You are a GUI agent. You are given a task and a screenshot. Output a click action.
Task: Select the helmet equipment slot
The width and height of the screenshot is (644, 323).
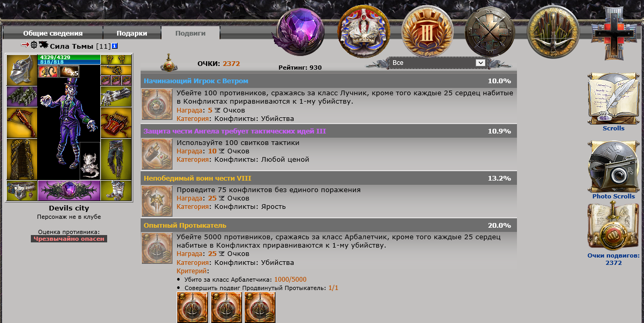point(22,70)
